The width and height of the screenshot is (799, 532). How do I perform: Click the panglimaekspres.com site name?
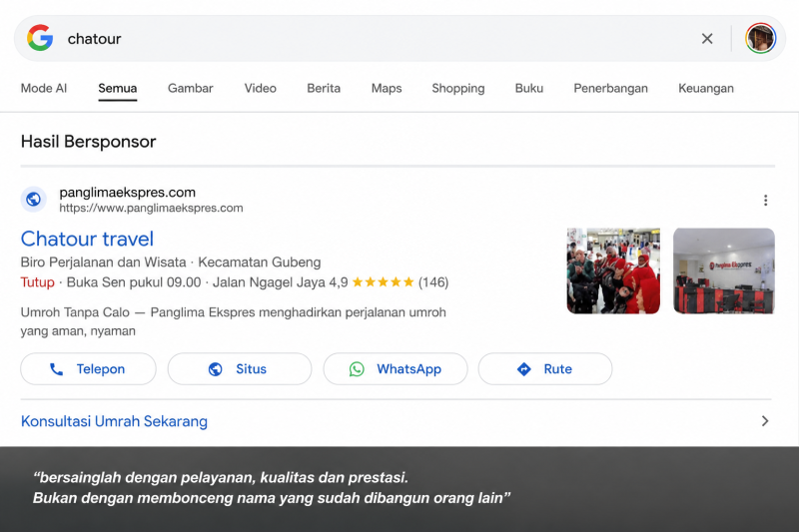[x=128, y=193]
